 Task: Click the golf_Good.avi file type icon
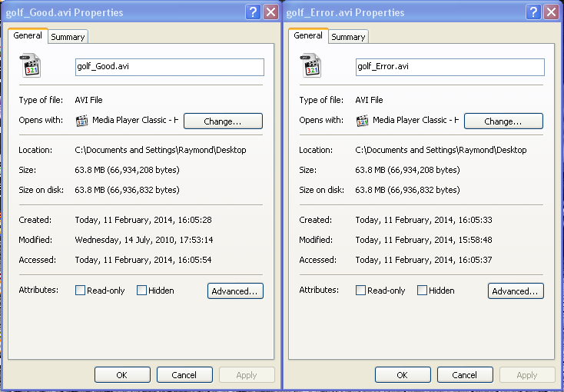tap(30, 65)
